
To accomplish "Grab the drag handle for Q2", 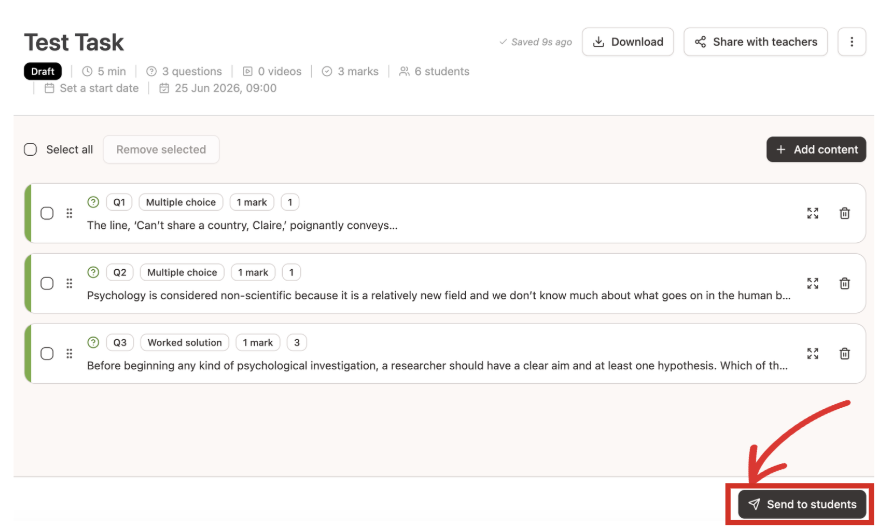I will click(69, 284).
